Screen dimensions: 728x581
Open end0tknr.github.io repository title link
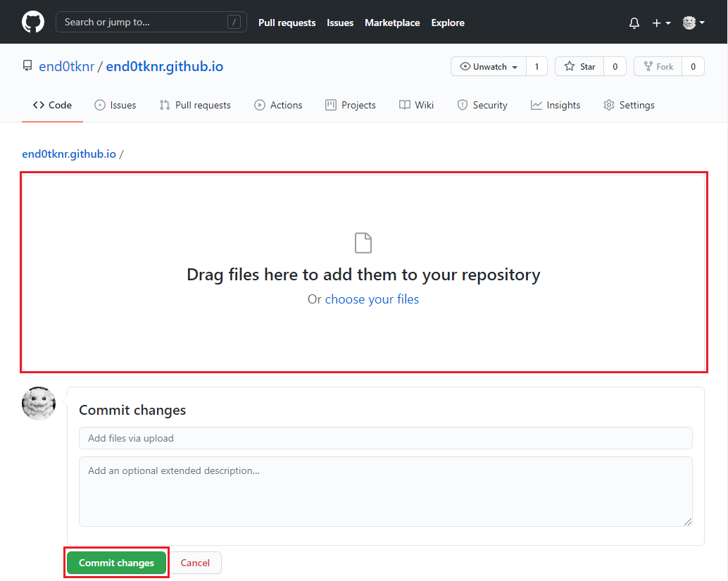click(164, 66)
